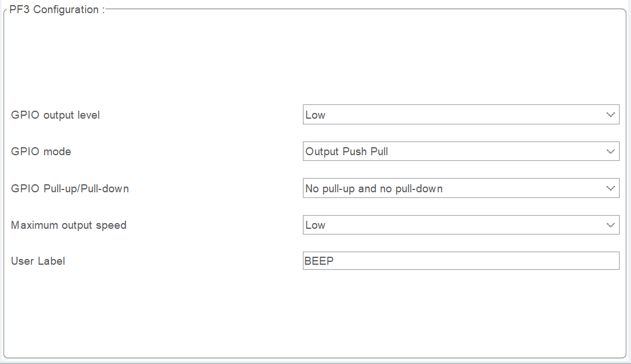Click the GPIO Pull-up/Pull-down label text

pos(70,189)
